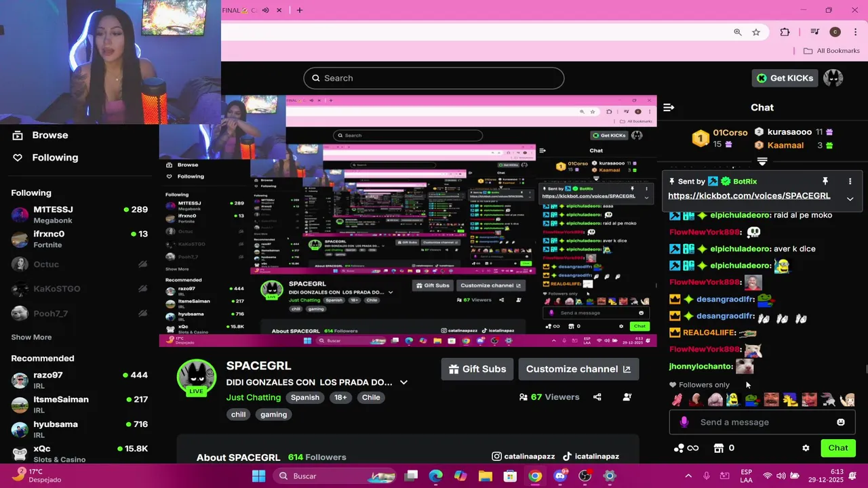The image size is (868, 488).
Task: Open ifrxnc0 Fortnite channel
Action: pos(79,239)
